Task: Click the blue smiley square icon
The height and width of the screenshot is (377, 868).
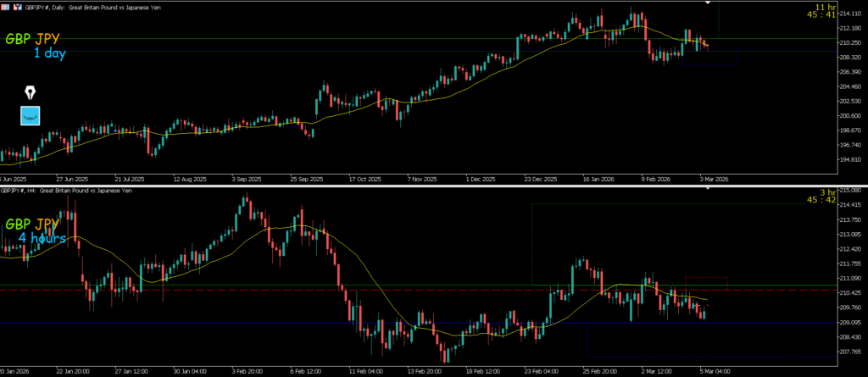Action: click(31, 115)
